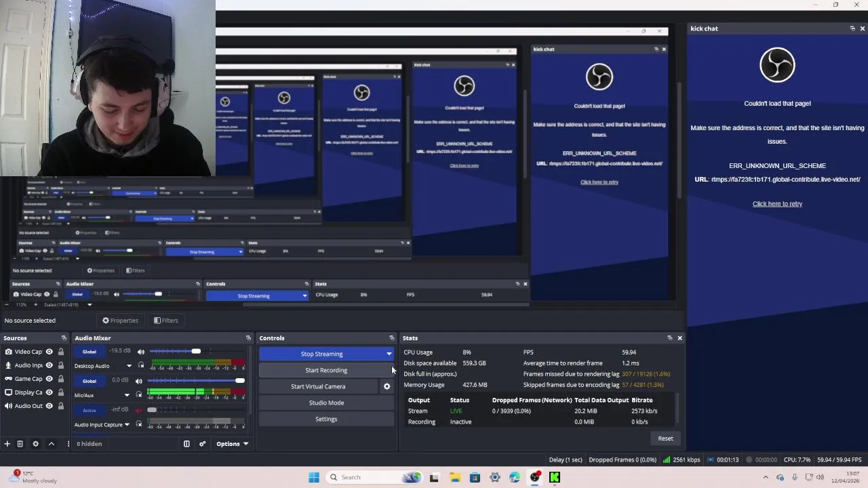
Task: Select the Video Capture source camera icon
Action: 8,352
